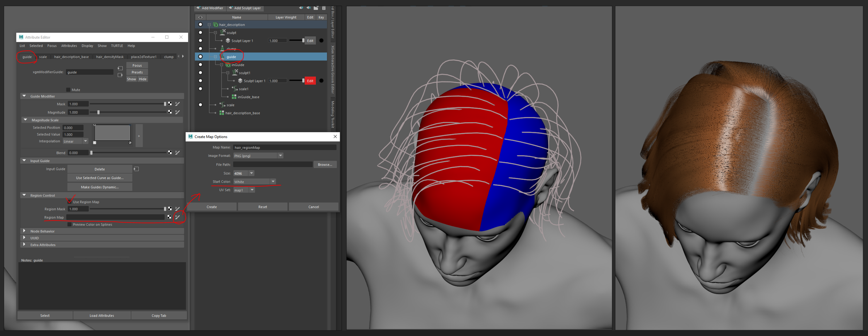Switch to the hair_densityMask tab
The height and width of the screenshot is (336, 868).
[110, 57]
